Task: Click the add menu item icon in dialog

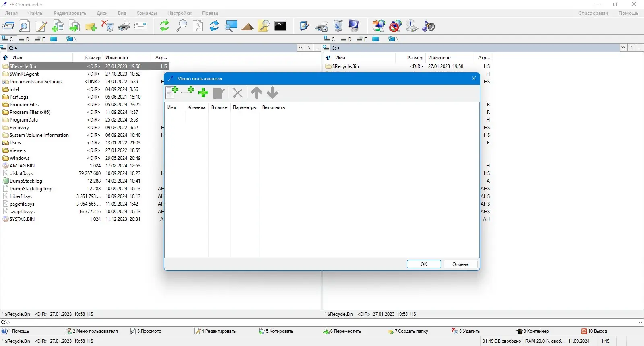Action: tap(172, 93)
